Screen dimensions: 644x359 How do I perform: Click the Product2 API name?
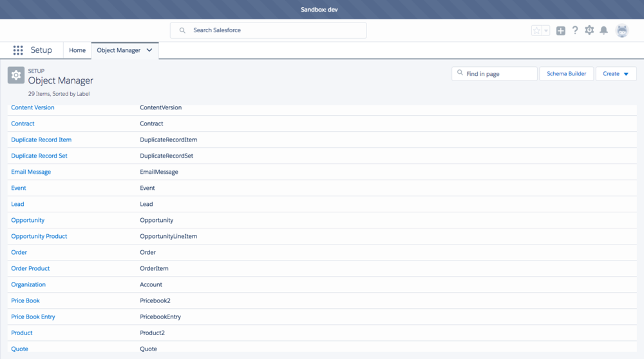tap(153, 333)
